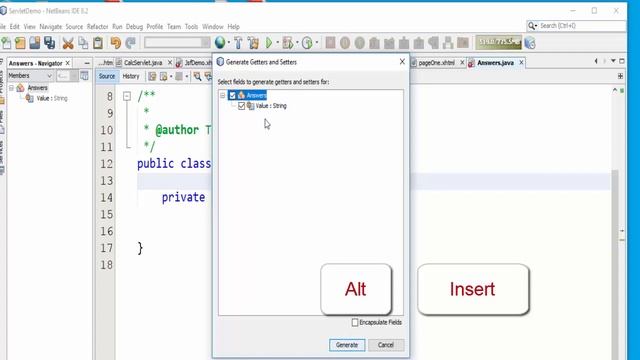Collapse the Answers node in dialog tree

pyautogui.click(x=222, y=96)
